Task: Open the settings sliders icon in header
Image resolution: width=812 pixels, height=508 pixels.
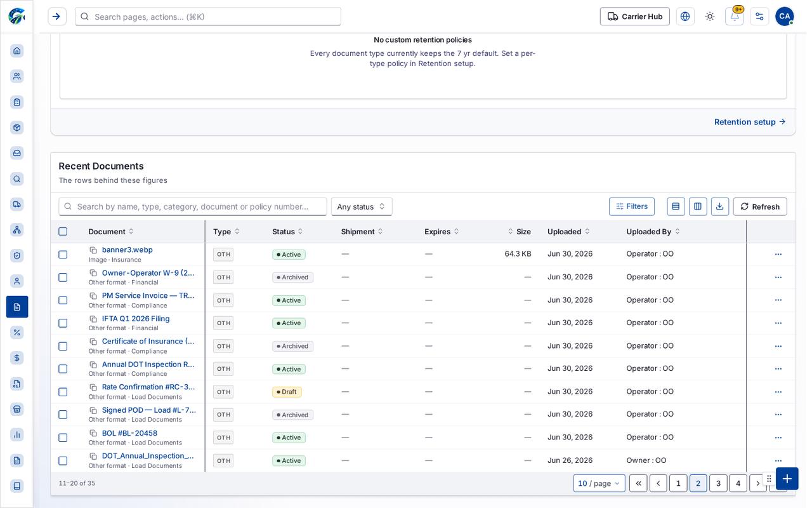Action: 759,17
